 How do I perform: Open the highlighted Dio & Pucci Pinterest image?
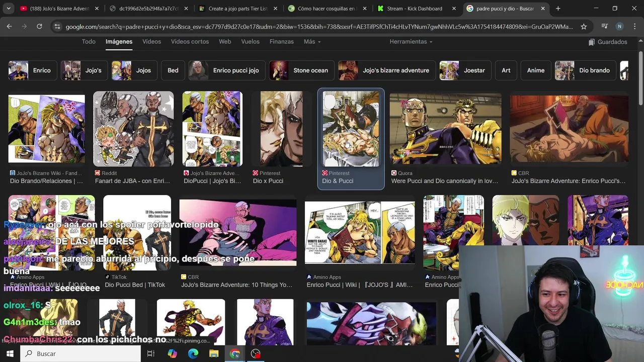[x=351, y=129]
